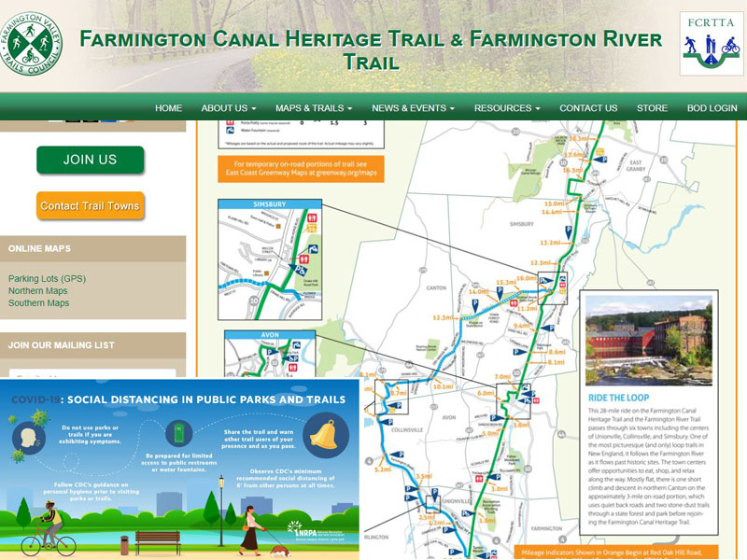Viewport: 747px width, 560px height.
Task: Open the HOME menu item
Action: point(169,108)
